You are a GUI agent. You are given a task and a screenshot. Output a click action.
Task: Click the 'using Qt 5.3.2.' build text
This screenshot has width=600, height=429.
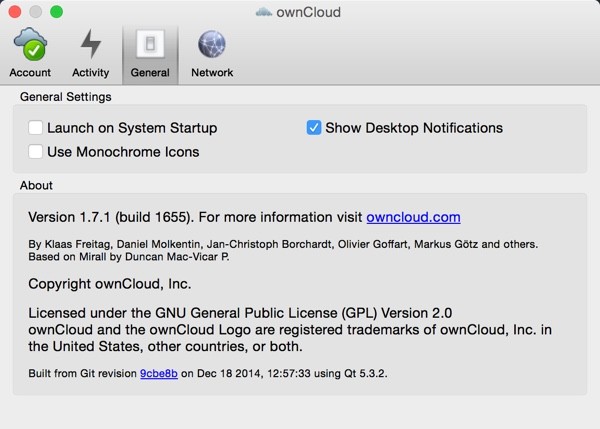tap(351, 373)
